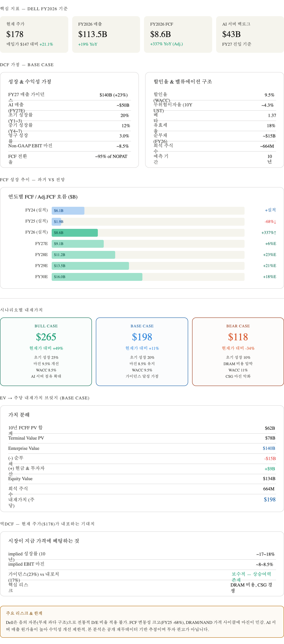284x644 pixels.
Task: Click the 주요 리스크 & 한계 heading
Action: [24, 613]
